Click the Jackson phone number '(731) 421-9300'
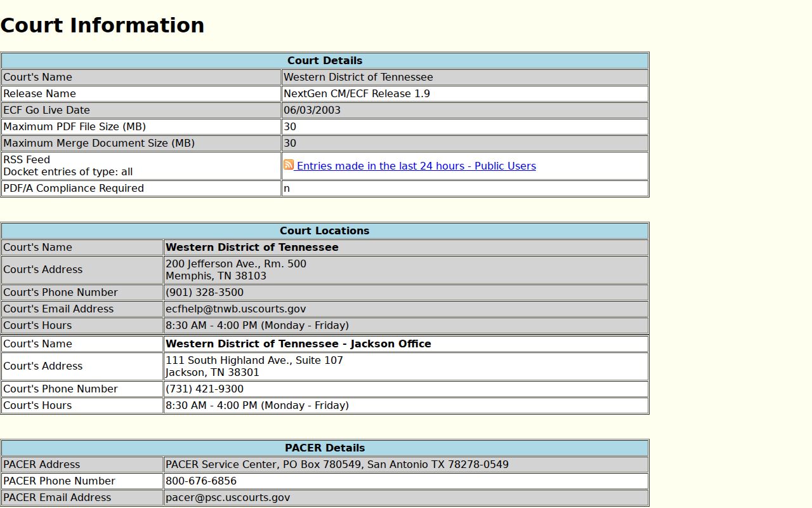 (x=204, y=389)
